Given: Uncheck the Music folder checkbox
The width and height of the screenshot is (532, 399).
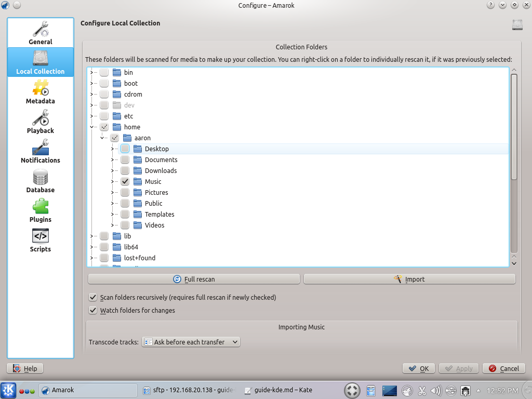Looking at the screenshot, I should (125, 181).
